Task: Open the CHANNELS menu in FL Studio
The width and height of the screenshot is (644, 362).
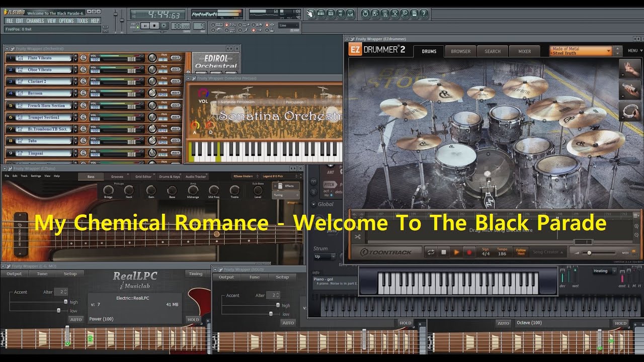Action: [35, 21]
